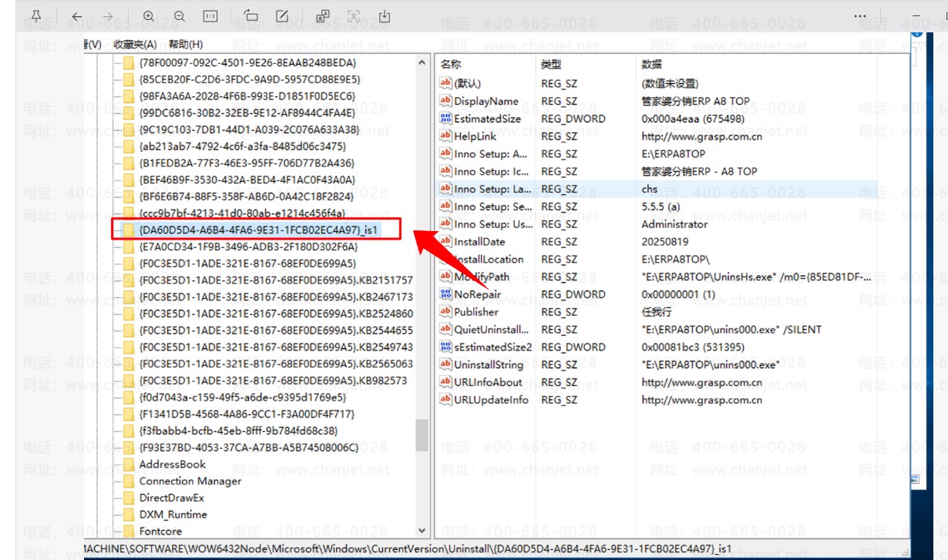The width and height of the screenshot is (948, 560).
Task: Save the image with the download icon
Action: (x=385, y=16)
